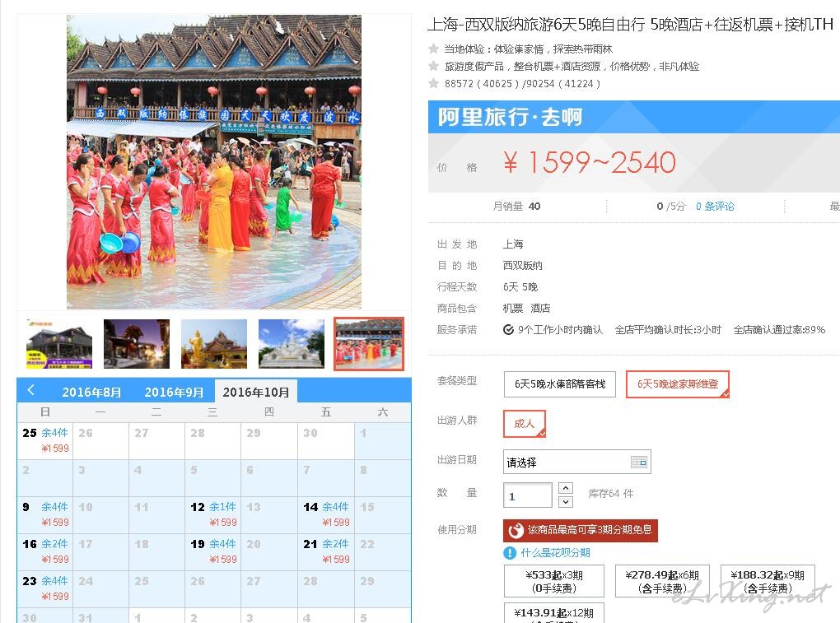This screenshot has width=840, height=623.
Task: Click the installment icon on the red banner
Action: pos(516,530)
